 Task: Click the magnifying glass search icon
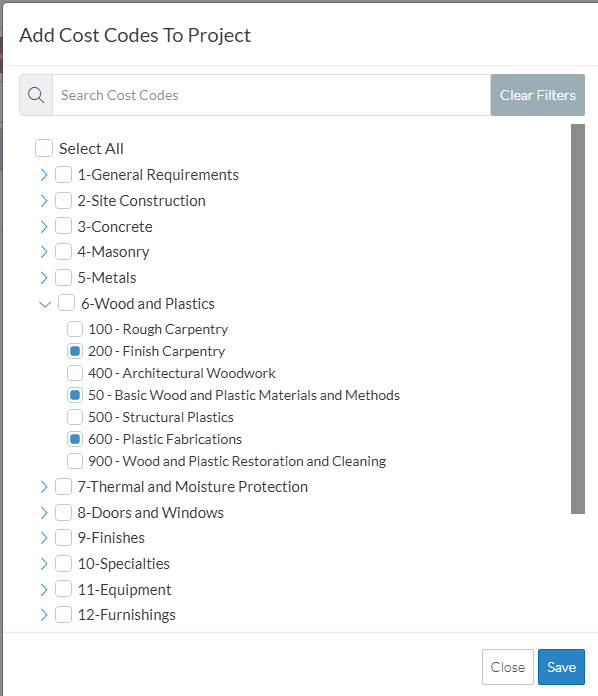[36, 95]
